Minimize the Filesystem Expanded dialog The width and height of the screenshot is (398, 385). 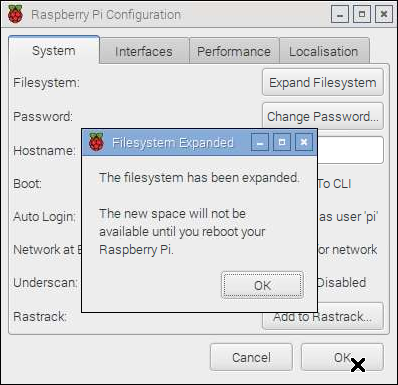tap(260, 142)
